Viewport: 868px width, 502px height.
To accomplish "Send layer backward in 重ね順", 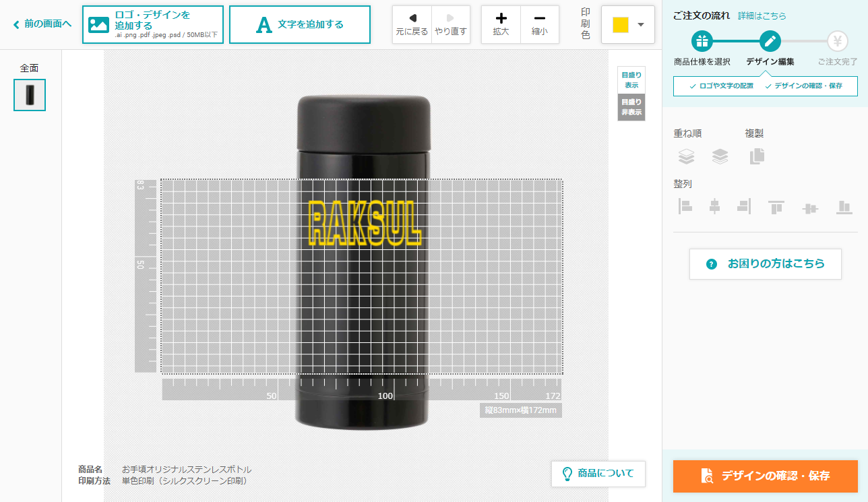I will pos(720,156).
